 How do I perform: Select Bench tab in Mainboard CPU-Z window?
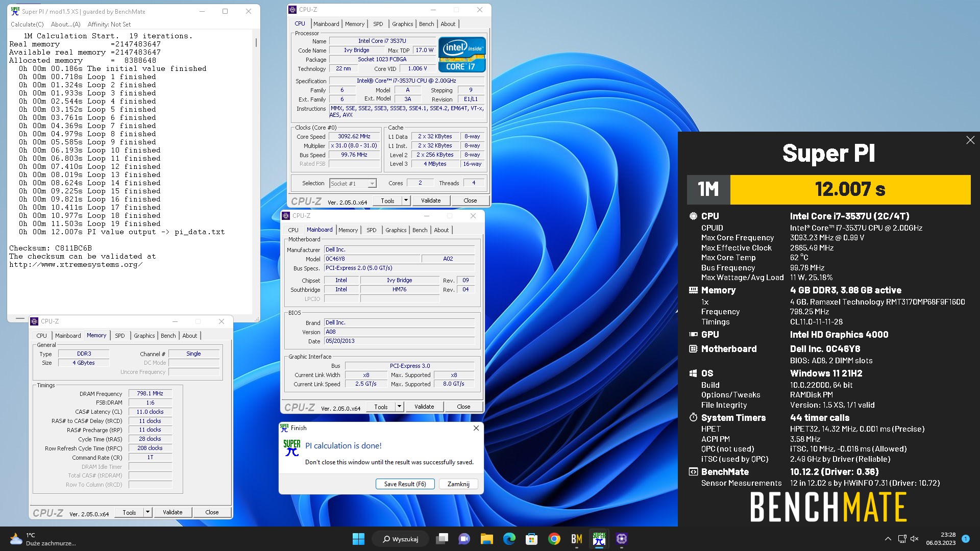420,230
